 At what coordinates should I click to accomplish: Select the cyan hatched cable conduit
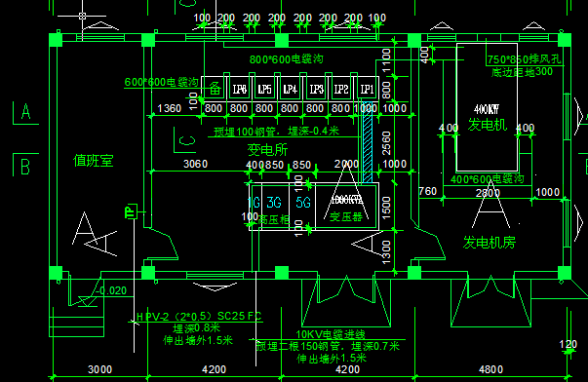368,141
